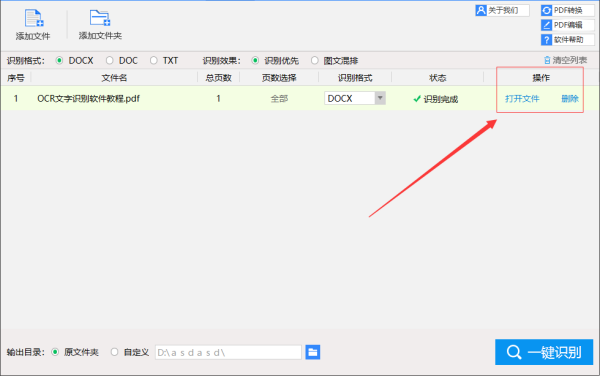Open the PDF编辑 tool
The height and width of the screenshot is (376, 600).
pyautogui.click(x=567, y=25)
